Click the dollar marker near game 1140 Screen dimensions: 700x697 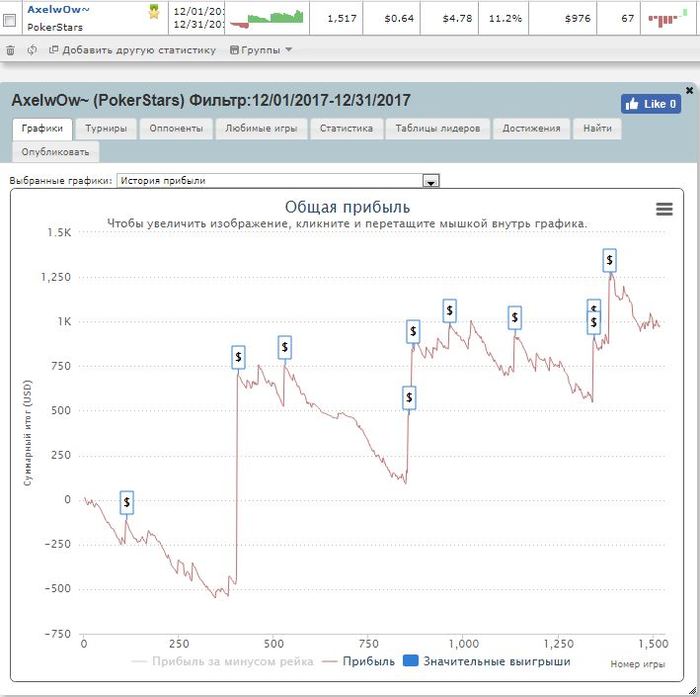[x=515, y=317]
